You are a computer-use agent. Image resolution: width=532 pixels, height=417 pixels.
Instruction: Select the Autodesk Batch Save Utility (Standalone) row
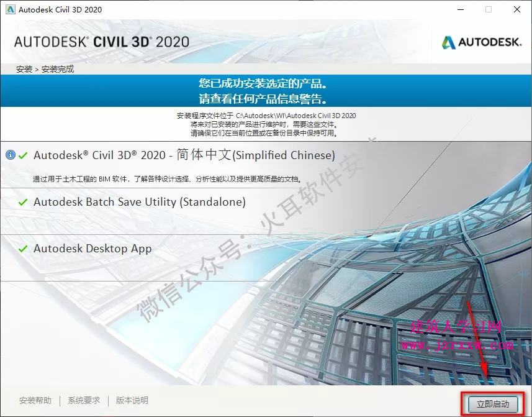click(266, 211)
